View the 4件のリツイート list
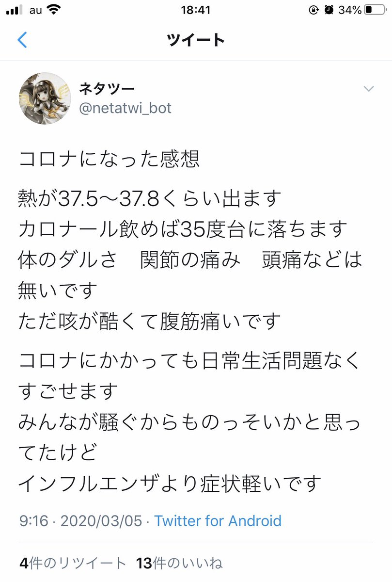This screenshot has height=582, width=392. click(73, 563)
